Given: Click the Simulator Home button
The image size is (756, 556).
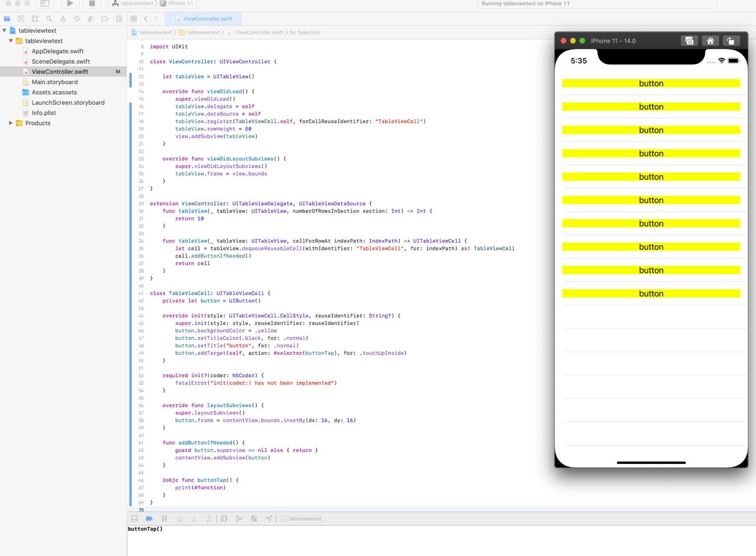Looking at the screenshot, I should [x=711, y=41].
